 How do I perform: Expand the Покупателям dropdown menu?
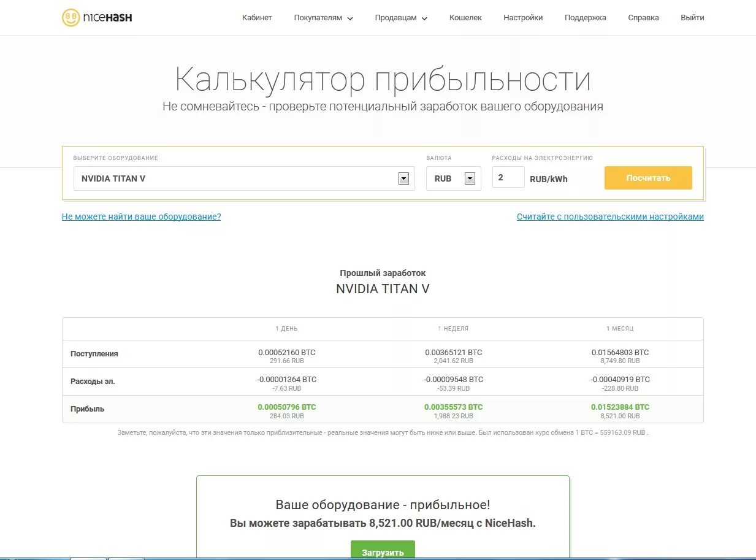[323, 18]
